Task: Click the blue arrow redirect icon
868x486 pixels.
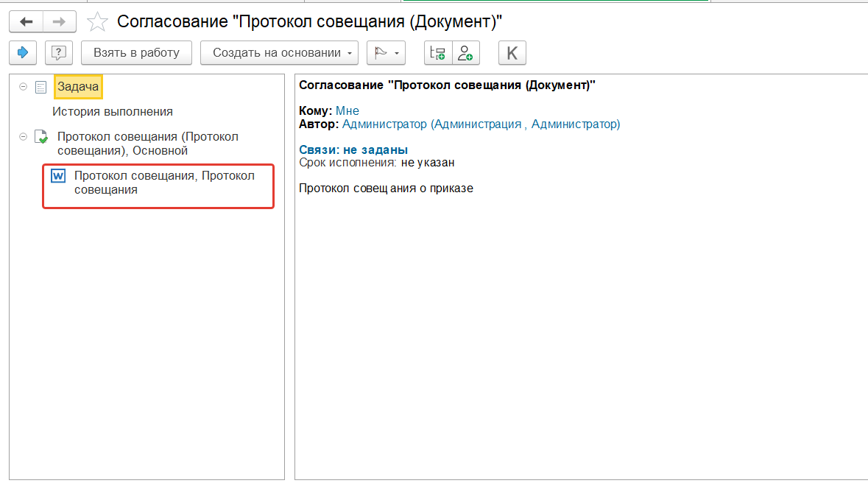Action: [23, 53]
